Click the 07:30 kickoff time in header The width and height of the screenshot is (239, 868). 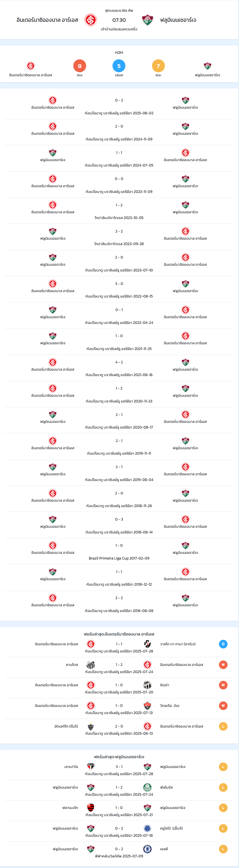[x=119, y=20]
